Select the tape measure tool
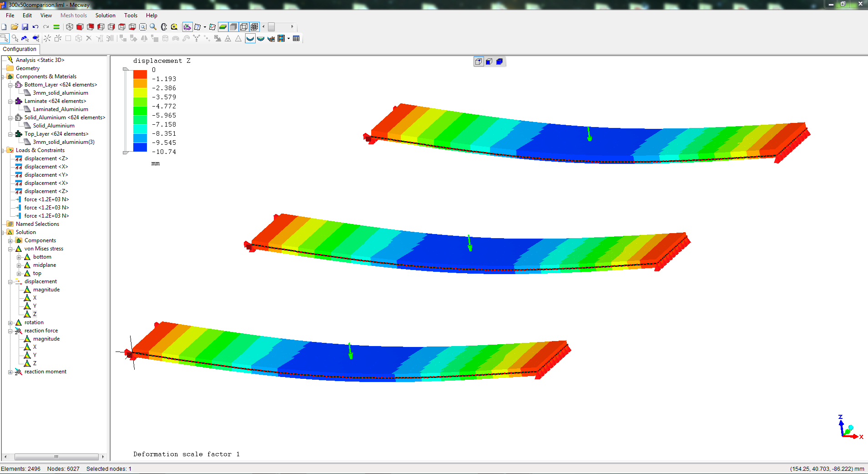 174,27
